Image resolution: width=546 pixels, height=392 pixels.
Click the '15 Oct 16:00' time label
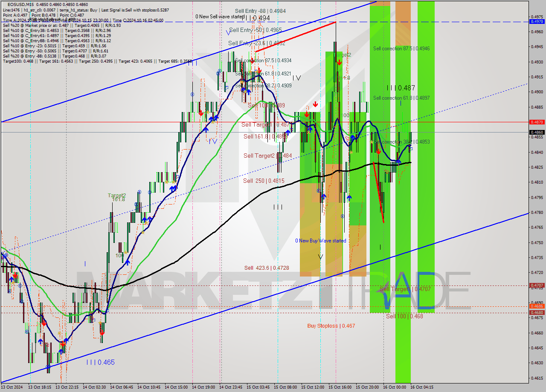tap(340, 387)
